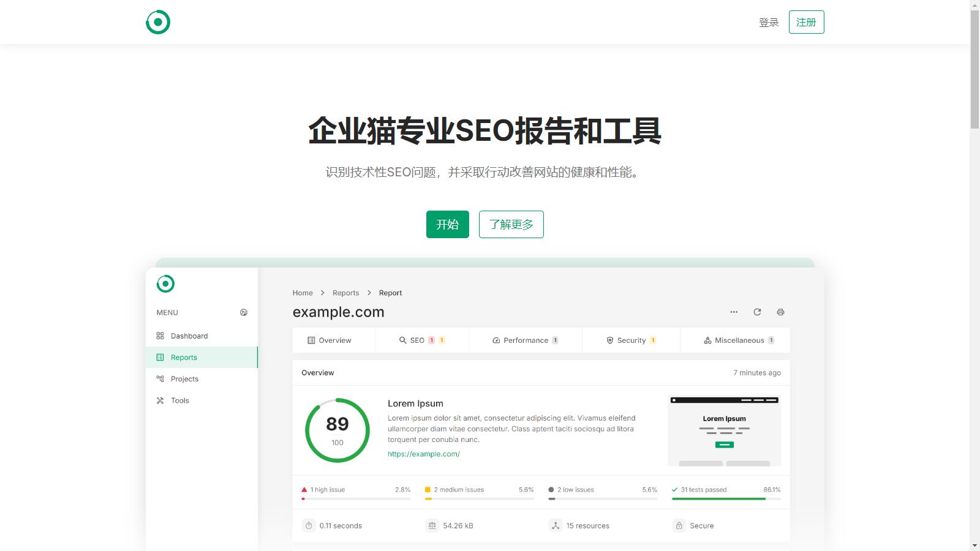Screen dimensions: 980x551
Task: Select the Security tab
Action: 630,340
